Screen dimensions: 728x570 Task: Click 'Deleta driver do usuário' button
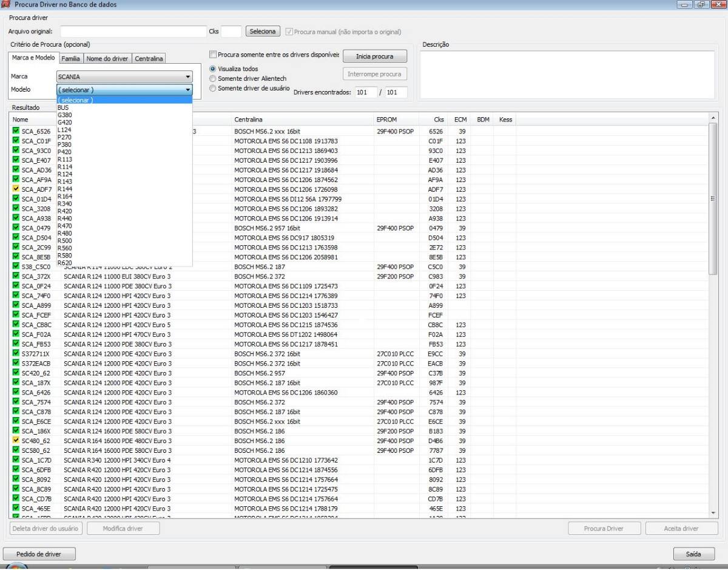click(x=45, y=528)
